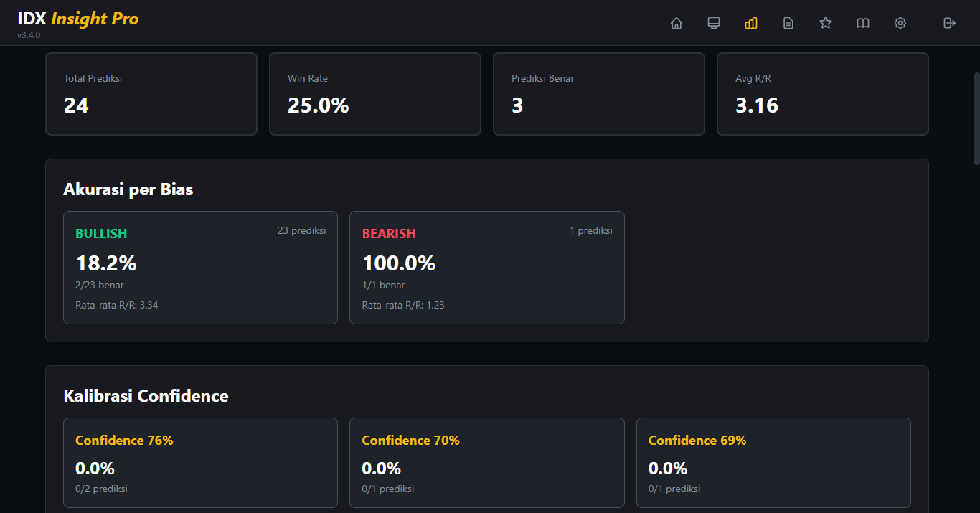Viewport: 980px width, 513px height.
Task: Open the document report icon
Action: 788,23
